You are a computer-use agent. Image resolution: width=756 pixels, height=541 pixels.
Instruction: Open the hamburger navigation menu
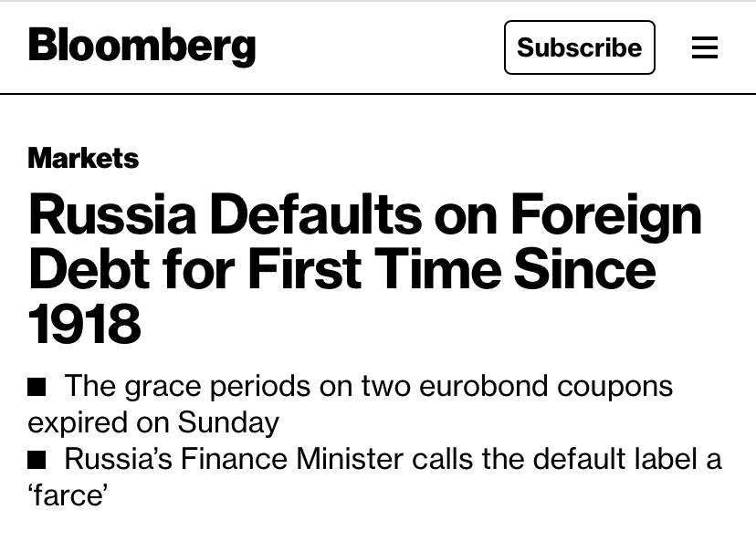pos(704,47)
